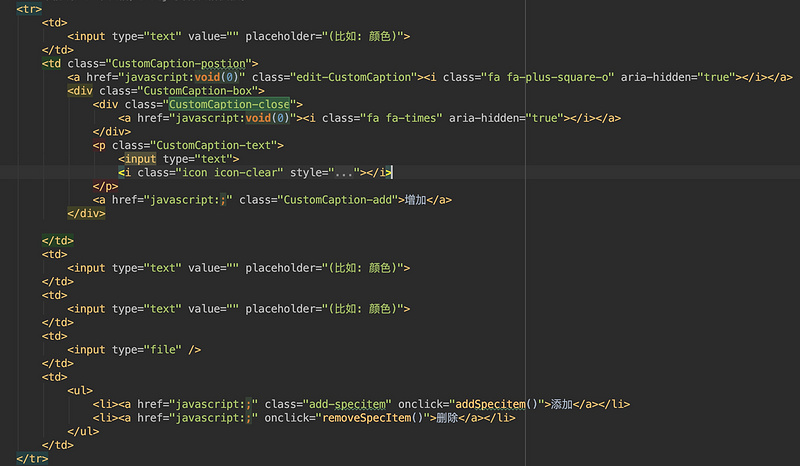The height and width of the screenshot is (466, 800).
Task: Click the highlighted closing </div> tag
Action: pos(86,213)
